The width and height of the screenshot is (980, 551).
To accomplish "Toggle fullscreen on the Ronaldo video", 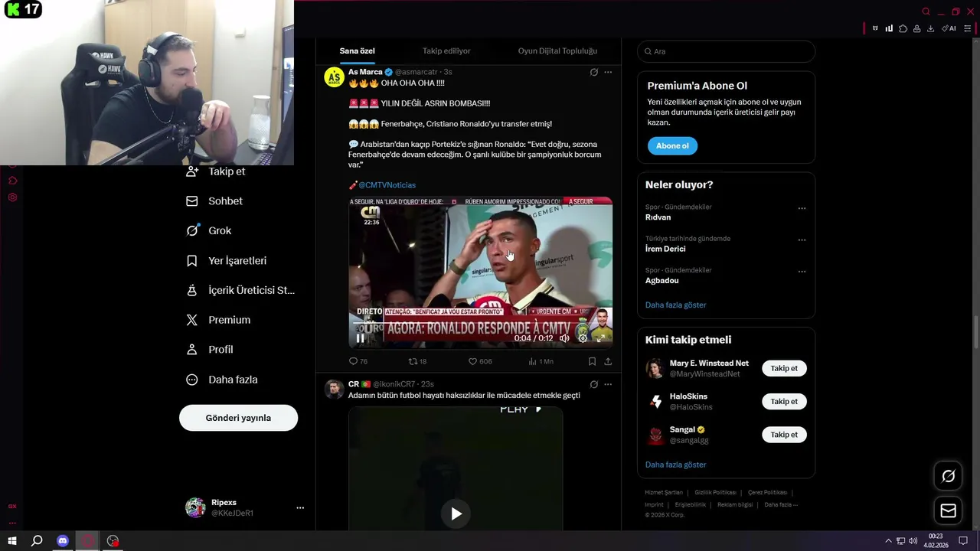I will [601, 338].
